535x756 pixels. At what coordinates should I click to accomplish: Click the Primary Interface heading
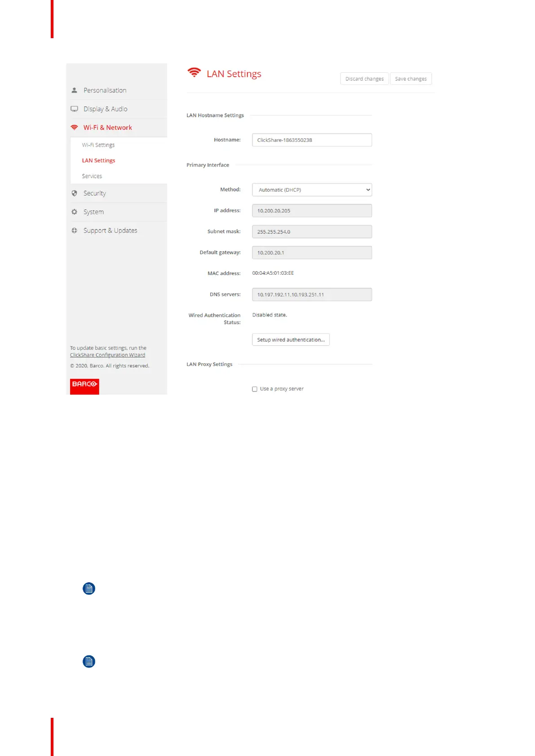[x=208, y=165]
